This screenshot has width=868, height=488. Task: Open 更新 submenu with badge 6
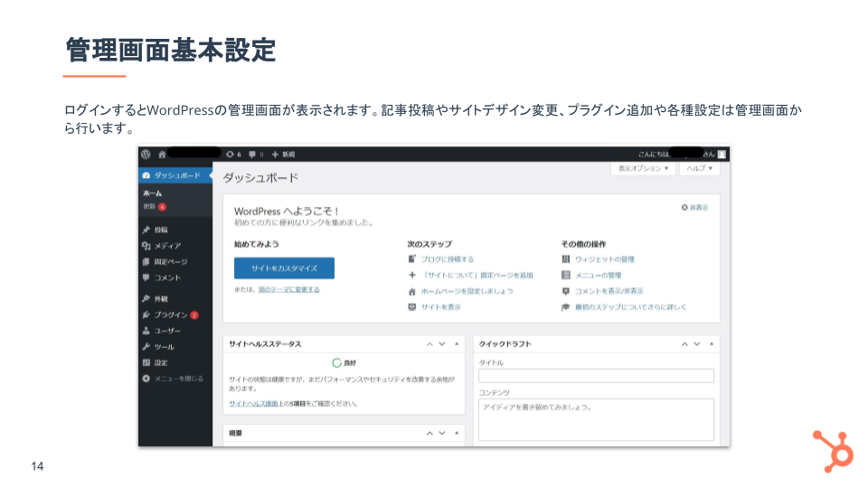(155, 206)
